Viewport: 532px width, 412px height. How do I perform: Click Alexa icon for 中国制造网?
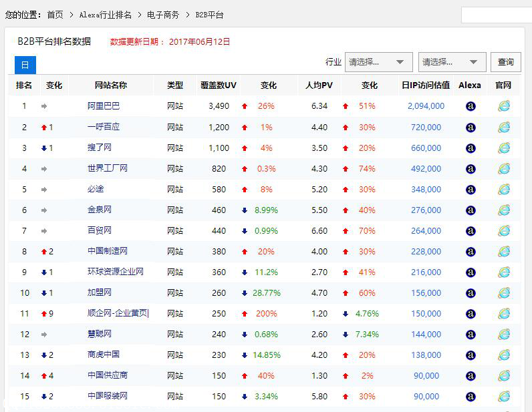[x=470, y=252]
